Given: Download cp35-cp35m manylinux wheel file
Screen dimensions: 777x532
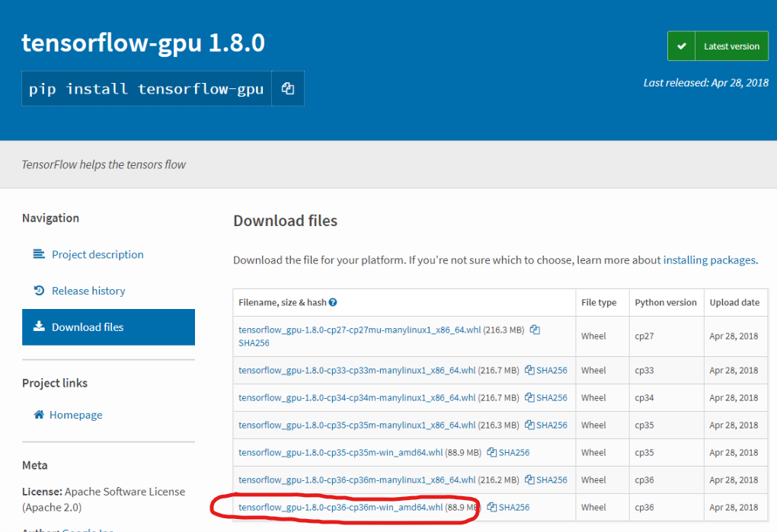Looking at the screenshot, I should pos(357,425).
